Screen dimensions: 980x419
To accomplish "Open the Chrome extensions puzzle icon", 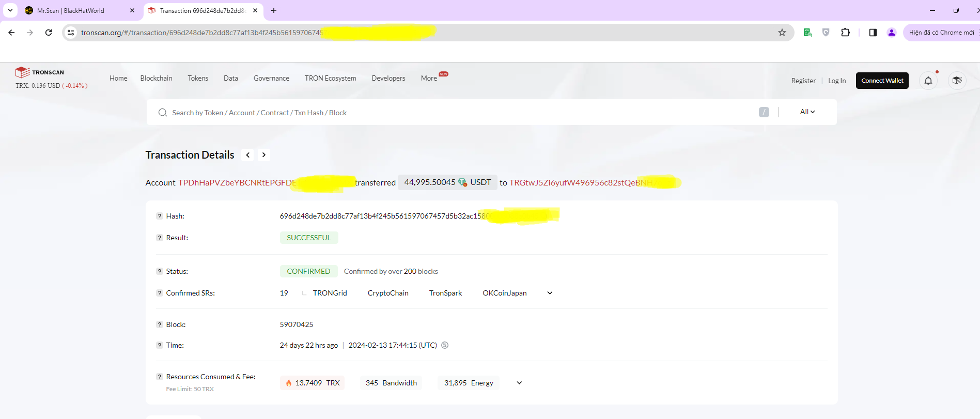I will [x=845, y=33].
